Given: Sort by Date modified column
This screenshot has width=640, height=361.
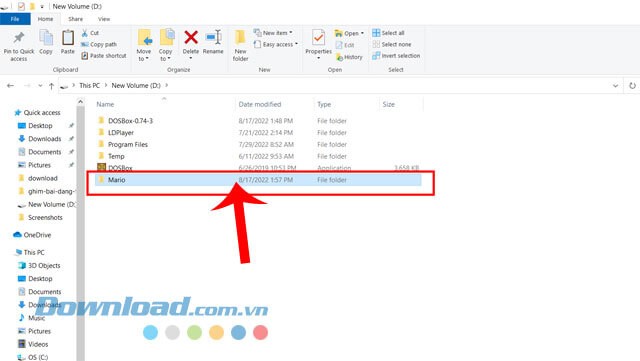Looking at the screenshot, I should click(x=260, y=105).
